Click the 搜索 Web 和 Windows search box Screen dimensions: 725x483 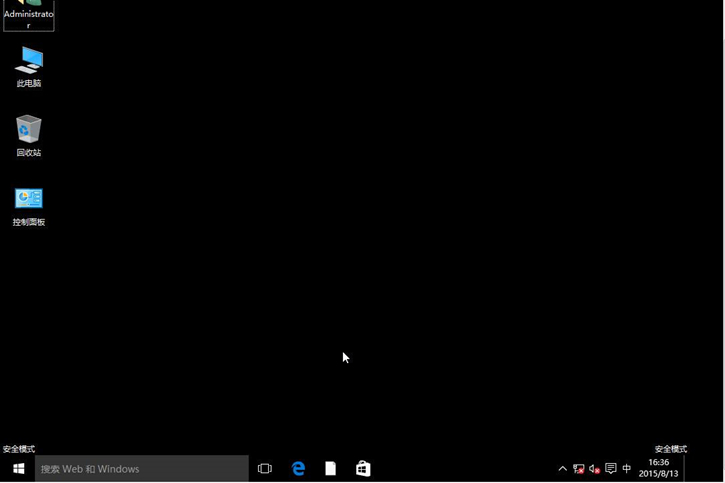click(x=142, y=468)
